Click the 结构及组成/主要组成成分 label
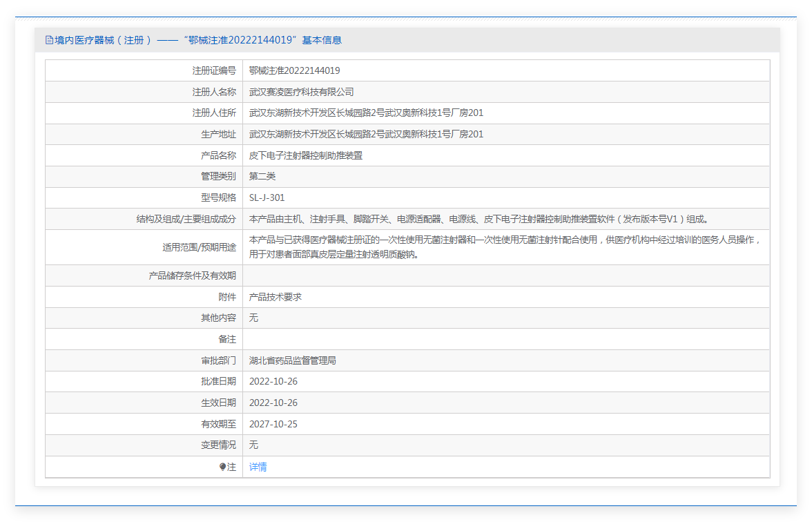 pyautogui.click(x=186, y=220)
